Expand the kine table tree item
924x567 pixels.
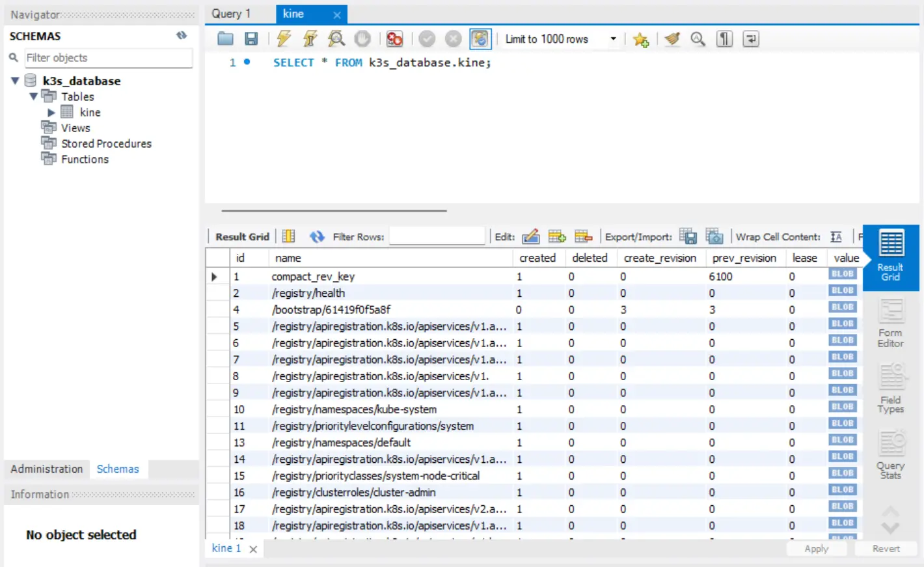click(51, 112)
